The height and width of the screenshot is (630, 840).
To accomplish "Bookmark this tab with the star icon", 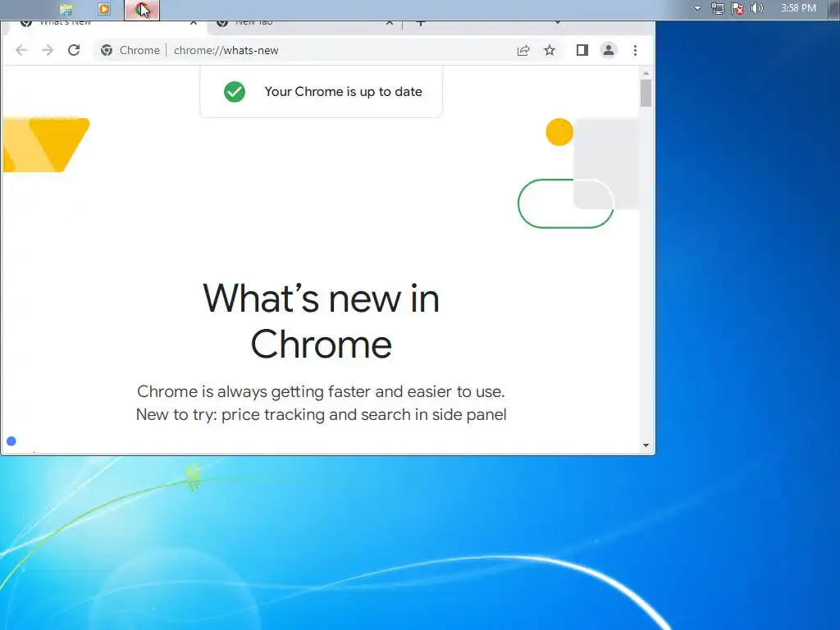I will click(550, 50).
